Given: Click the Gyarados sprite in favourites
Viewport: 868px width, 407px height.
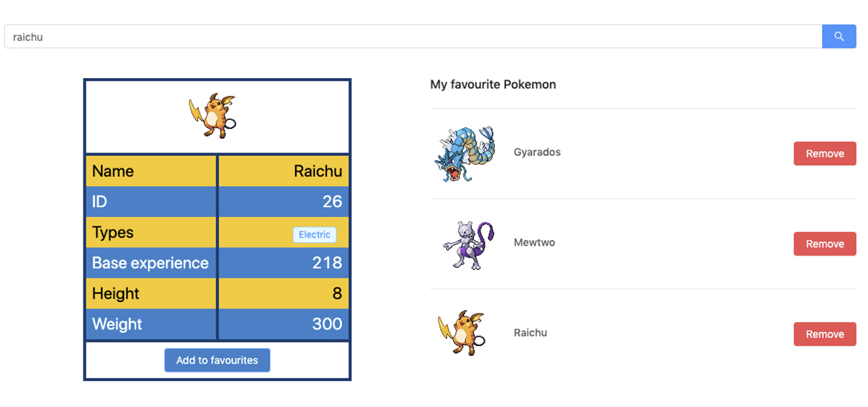Looking at the screenshot, I should [x=465, y=153].
